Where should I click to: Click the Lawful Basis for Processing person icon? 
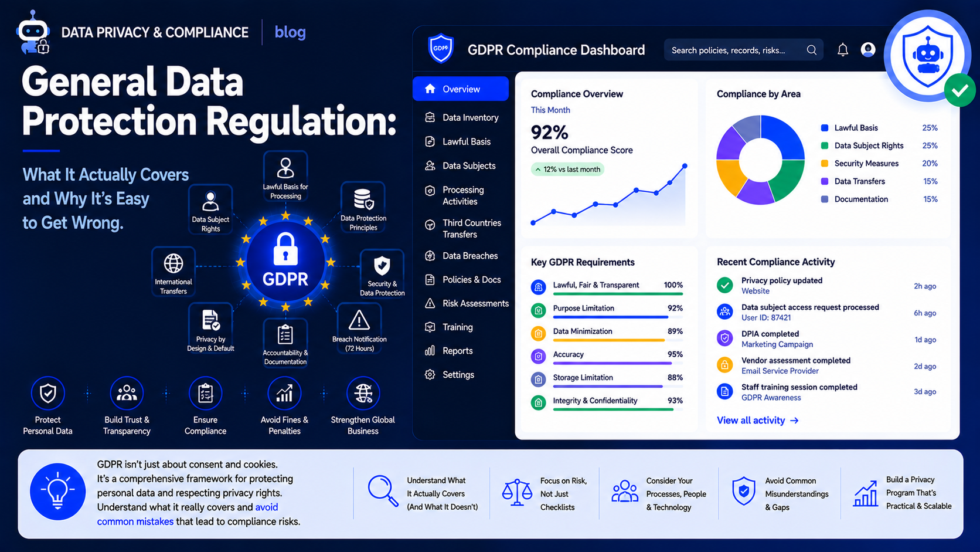[285, 168]
